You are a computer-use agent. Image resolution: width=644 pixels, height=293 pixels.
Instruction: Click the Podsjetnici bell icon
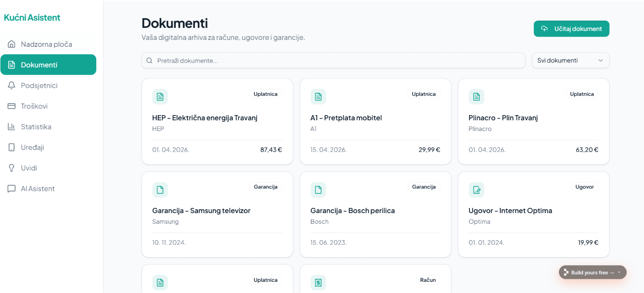point(12,85)
